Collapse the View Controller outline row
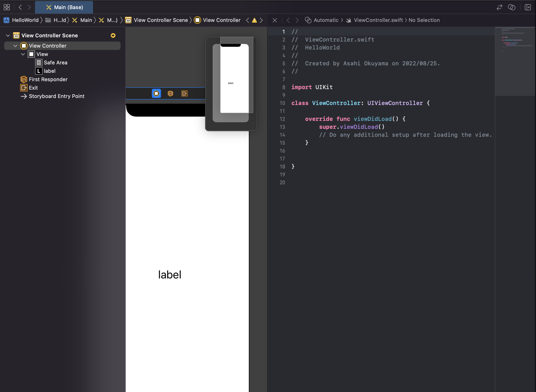The height and width of the screenshot is (392, 536). pyautogui.click(x=15, y=46)
